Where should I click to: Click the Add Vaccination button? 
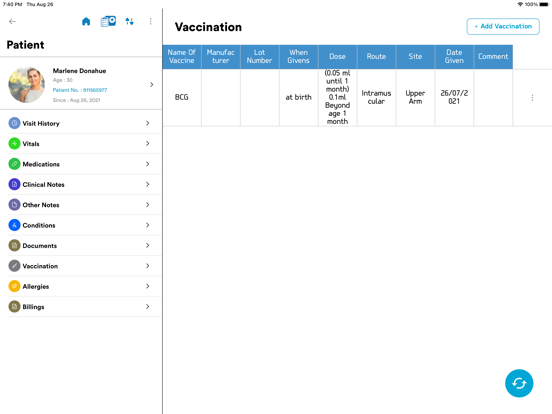tap(503, 26)
